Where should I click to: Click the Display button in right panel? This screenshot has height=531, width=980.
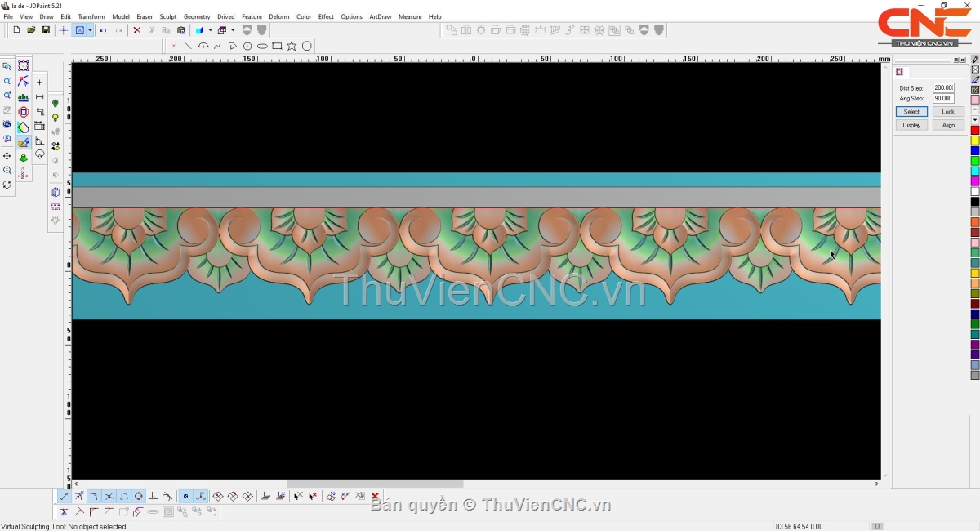(911, 125)
